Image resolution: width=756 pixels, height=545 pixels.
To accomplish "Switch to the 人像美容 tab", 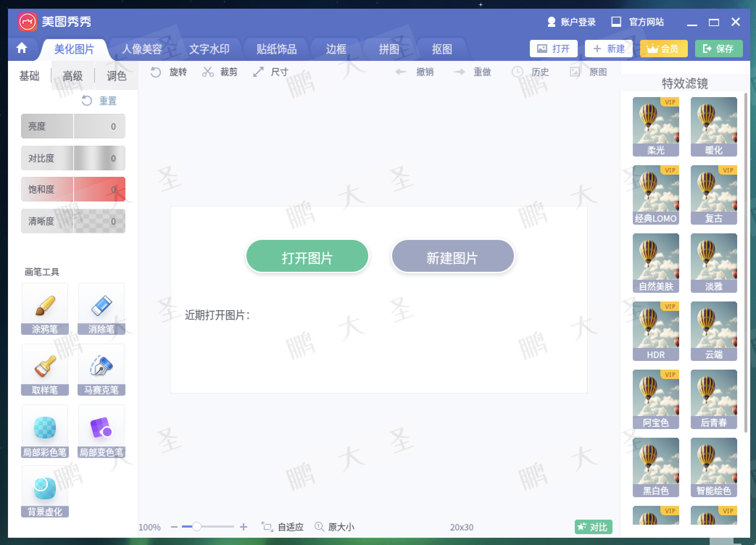I will (x=142, y=49).
